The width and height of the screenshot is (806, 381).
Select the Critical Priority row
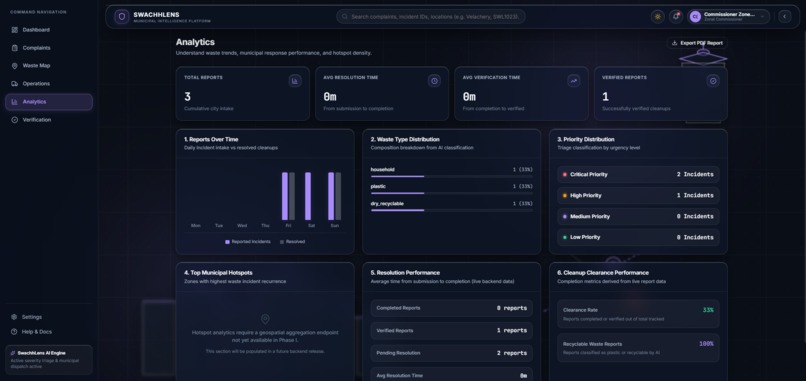tap(638, 175)
